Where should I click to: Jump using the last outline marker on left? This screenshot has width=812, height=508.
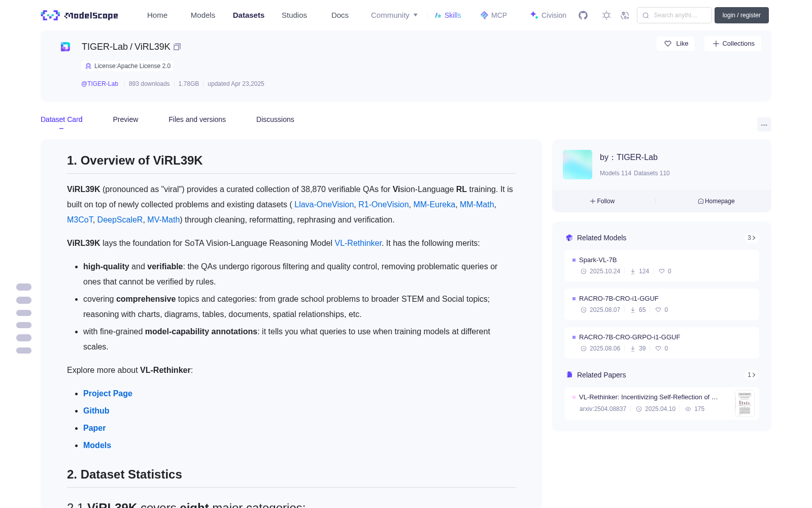coord(24,351)
